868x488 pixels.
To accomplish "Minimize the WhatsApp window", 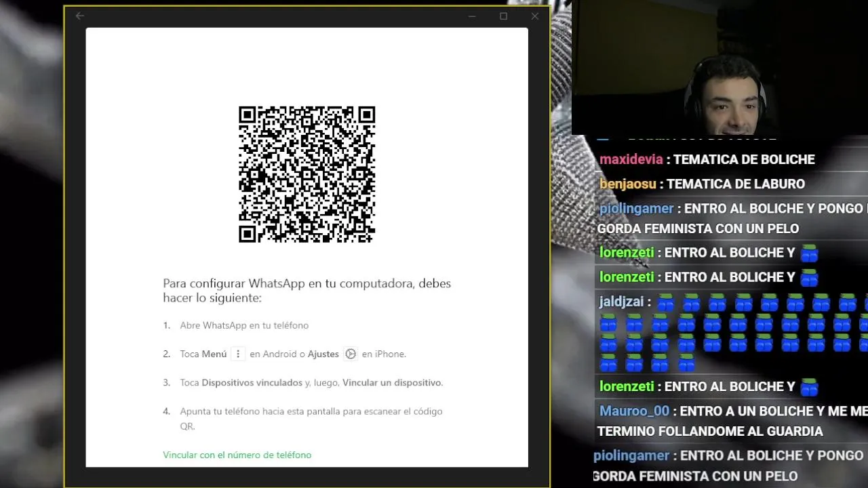I will [x=472, y=16].
